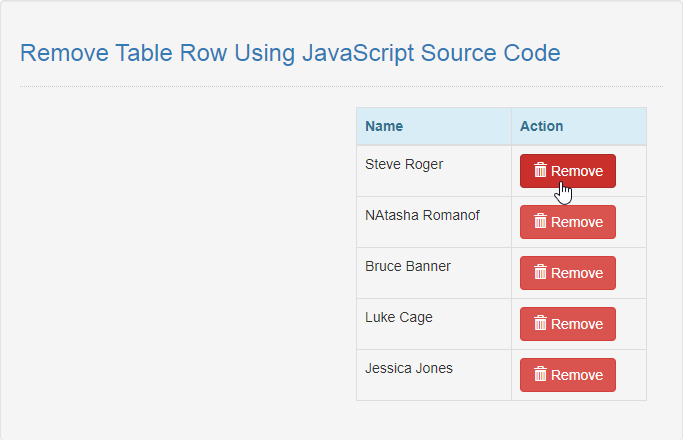Click the dotted divider line below the heading
The width and height of the screenshot is (683, 440).
point(342,86)
